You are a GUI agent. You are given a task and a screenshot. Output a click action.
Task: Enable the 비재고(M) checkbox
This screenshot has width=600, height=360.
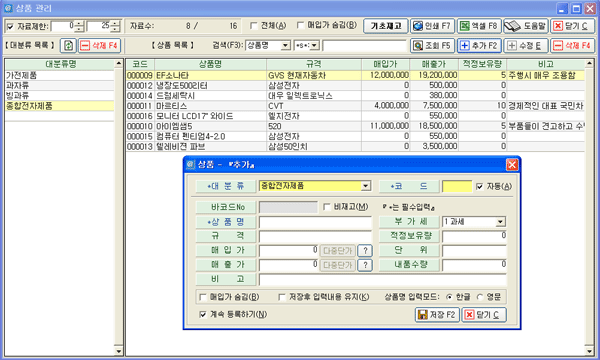(326, 207)
